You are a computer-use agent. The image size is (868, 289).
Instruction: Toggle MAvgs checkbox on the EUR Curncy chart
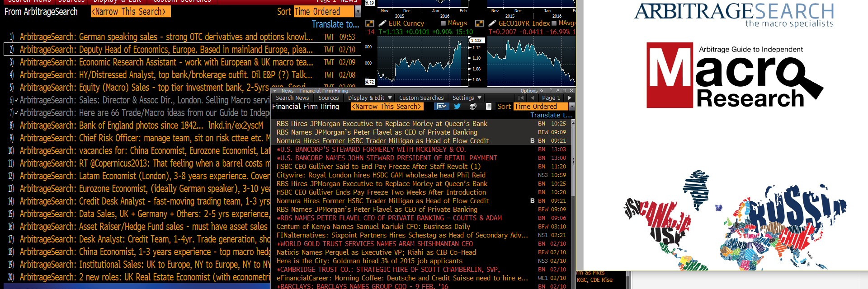443,23
